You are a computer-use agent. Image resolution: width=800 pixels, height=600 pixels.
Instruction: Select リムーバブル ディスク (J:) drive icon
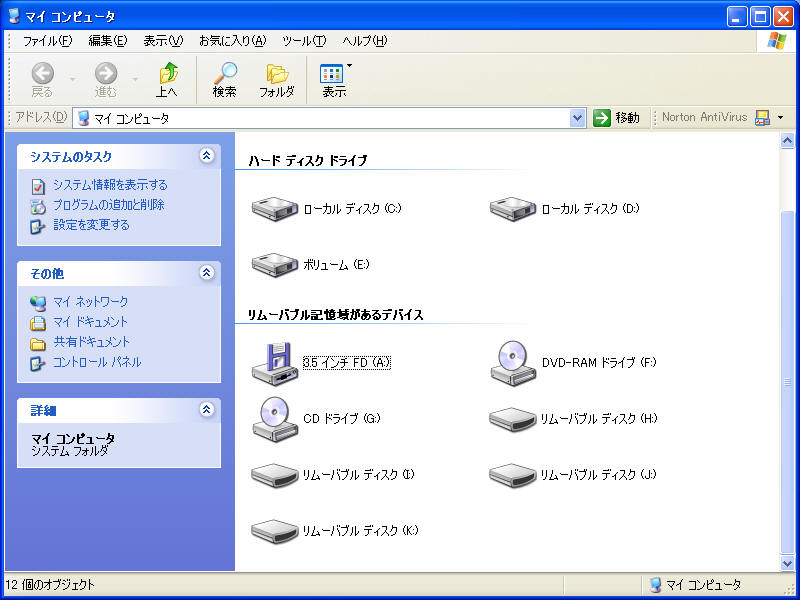coord(513,475)
